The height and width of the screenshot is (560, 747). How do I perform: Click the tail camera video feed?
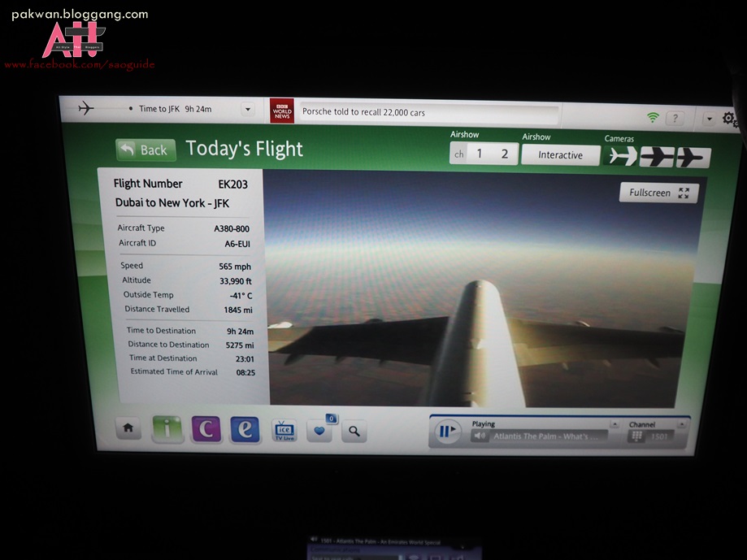pos(483,289)
